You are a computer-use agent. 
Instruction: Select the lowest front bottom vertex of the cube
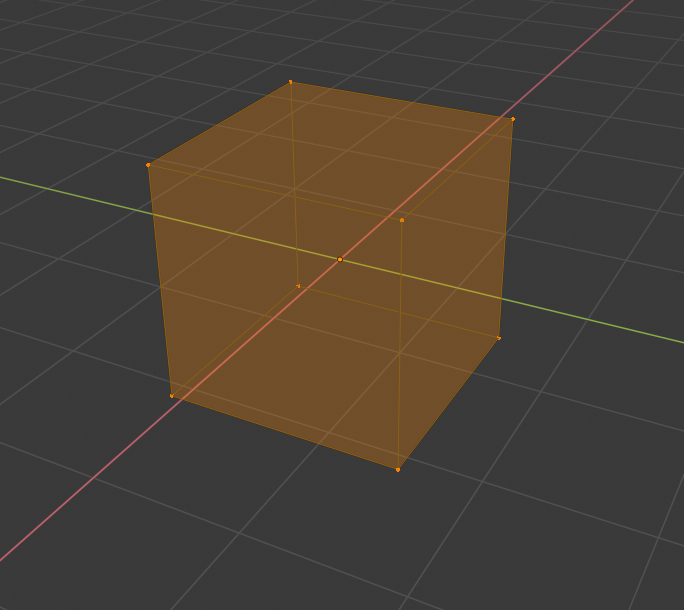point(398,469)
